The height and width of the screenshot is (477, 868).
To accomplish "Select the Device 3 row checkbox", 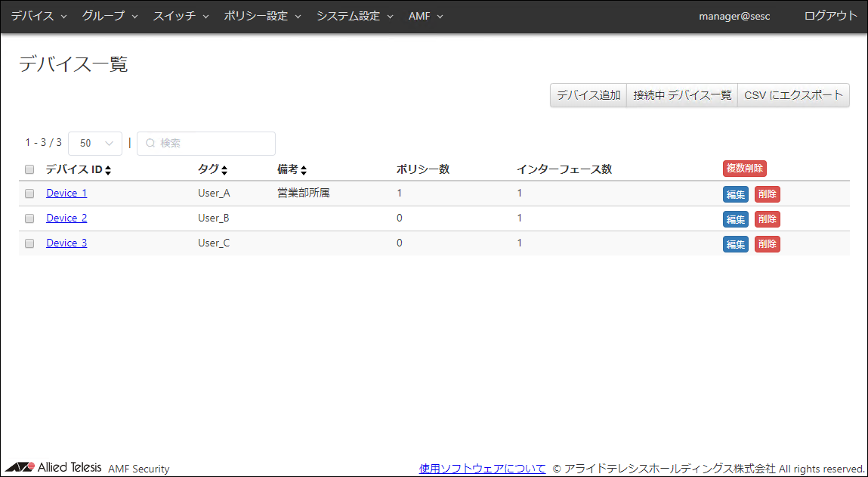I will (x=29, y=243).
